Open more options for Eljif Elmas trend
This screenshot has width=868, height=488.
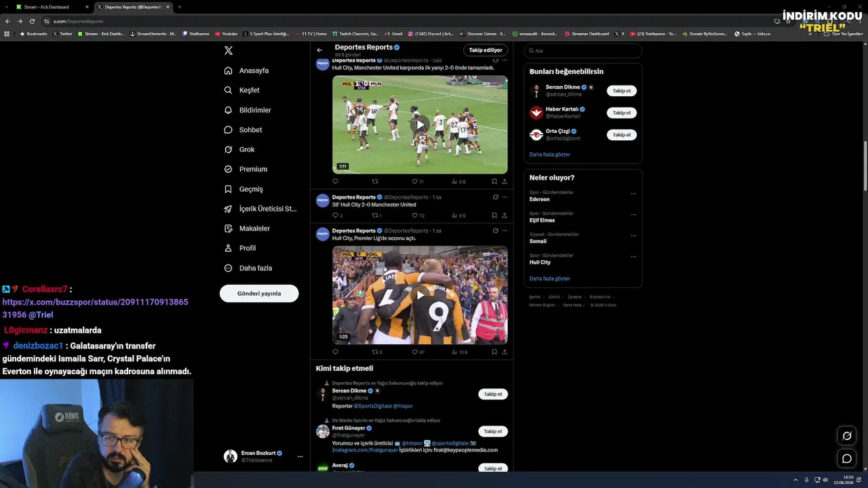633,215
